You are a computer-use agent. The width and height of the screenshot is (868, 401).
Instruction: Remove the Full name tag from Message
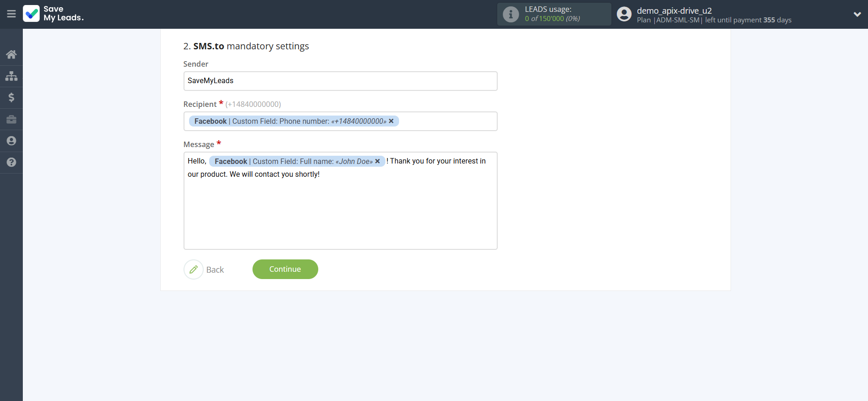(378, 161)
